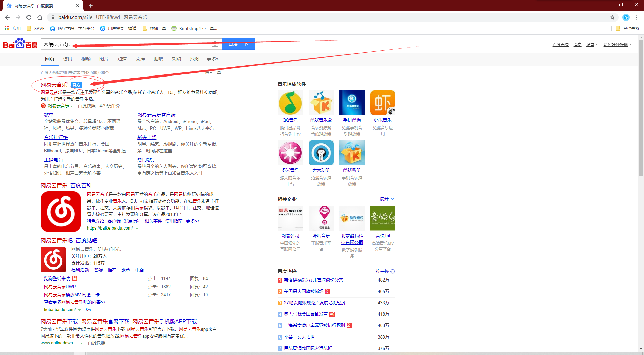This screenshot has width=644, height=355.
Task: Click 百度一下 search button
Action: pyautogui.click(x=238, y=44)
